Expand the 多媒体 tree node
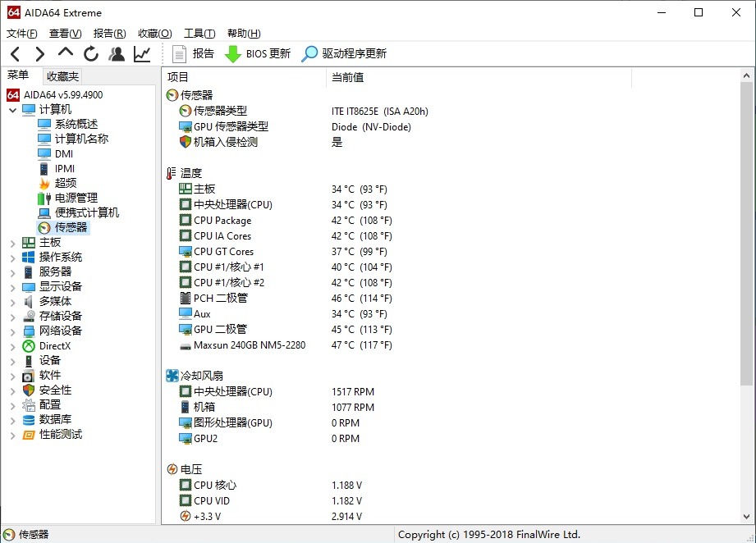Image resolution: width=756 pixels, height=543 pixels. pyautogui.click(x=13, y=303)
